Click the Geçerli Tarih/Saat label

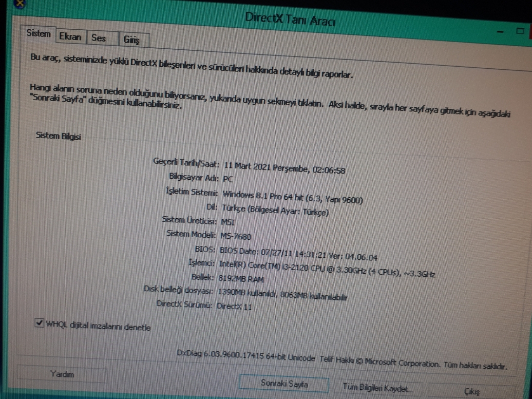pos(186,162)
